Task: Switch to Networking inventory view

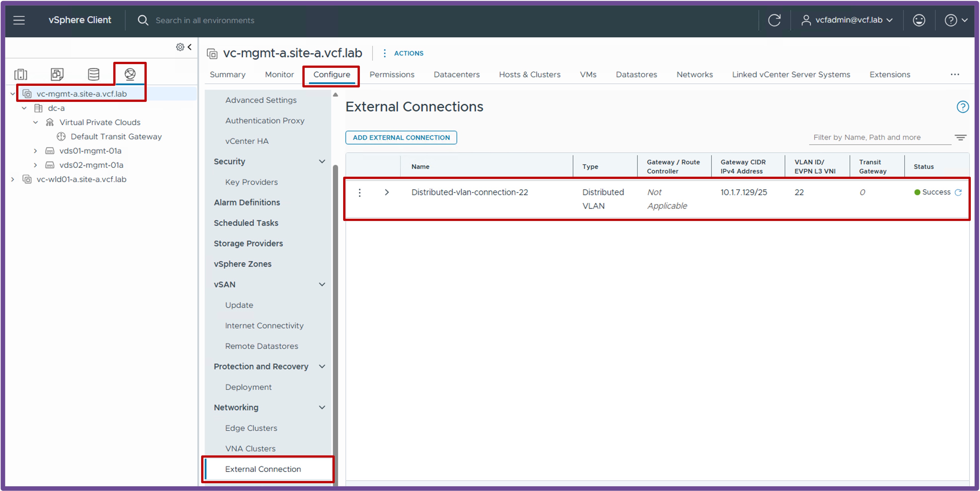Action: 130,74
